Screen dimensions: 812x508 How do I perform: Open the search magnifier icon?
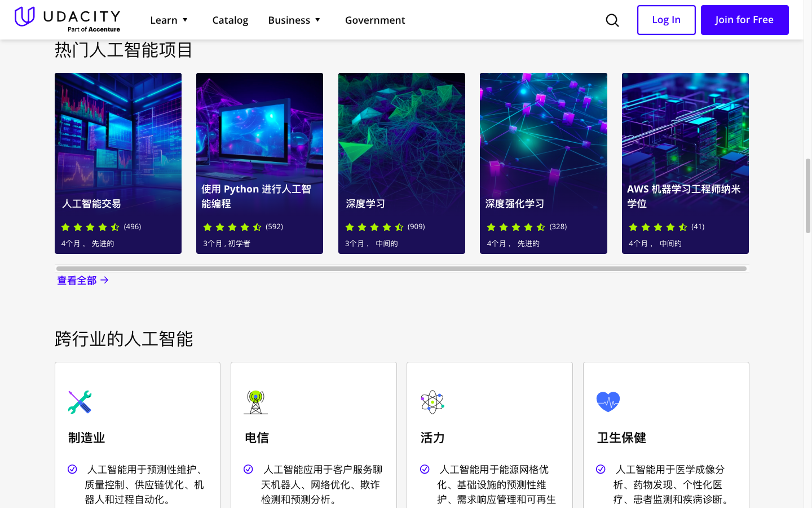tap(612, 20)
